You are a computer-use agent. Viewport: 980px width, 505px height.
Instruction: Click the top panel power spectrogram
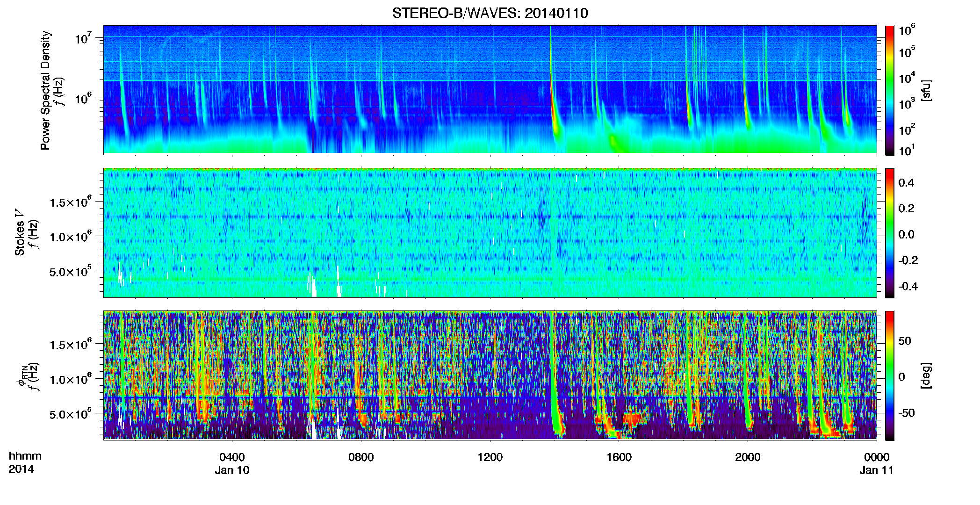[x=490, y=90]
